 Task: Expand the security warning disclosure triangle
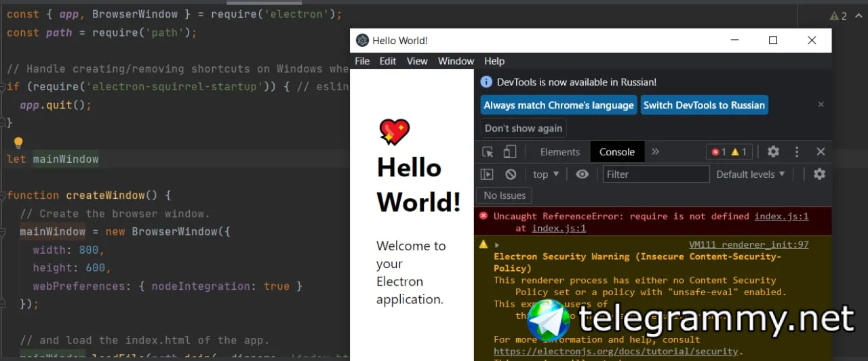[x=497, y=244]
